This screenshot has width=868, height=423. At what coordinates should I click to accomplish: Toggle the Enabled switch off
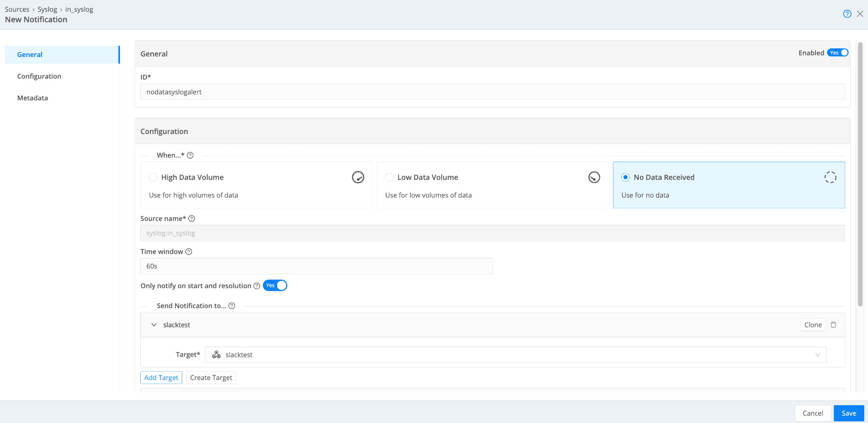point(837,53)
